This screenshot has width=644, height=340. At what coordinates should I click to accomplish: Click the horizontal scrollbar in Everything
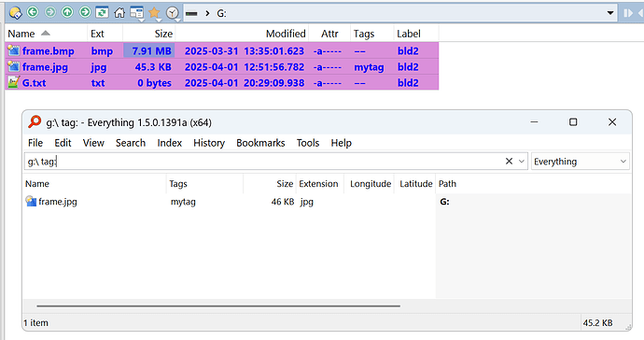218,305
